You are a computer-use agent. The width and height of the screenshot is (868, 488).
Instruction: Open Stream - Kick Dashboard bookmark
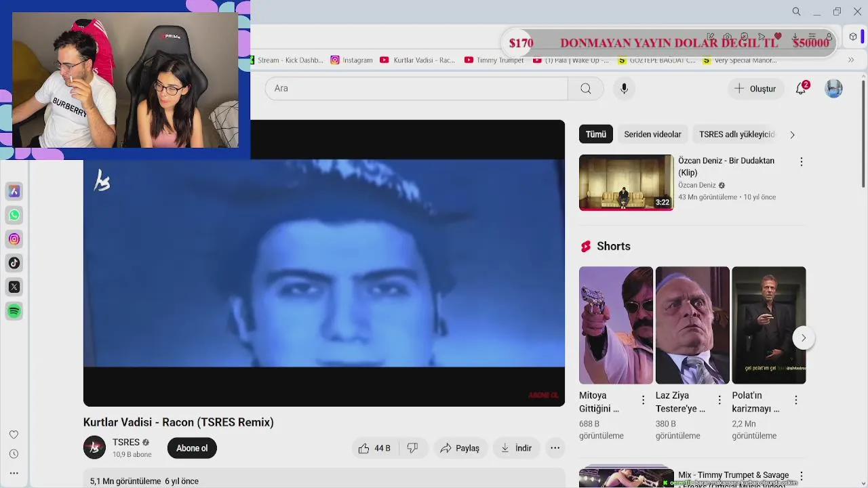[287, 60]
